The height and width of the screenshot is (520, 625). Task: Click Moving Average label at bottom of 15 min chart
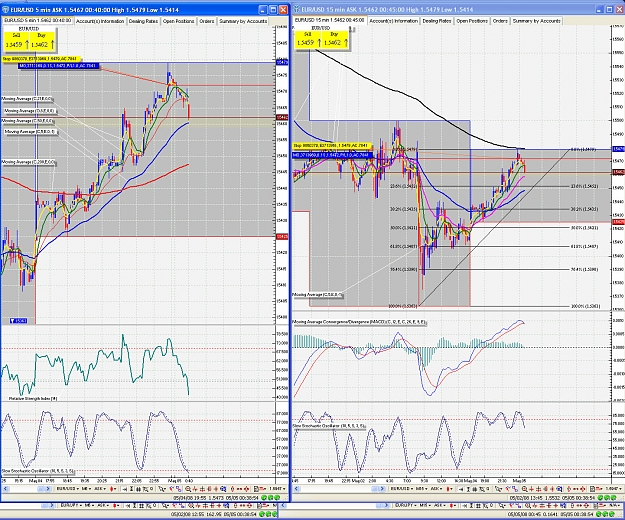[318, 295]
